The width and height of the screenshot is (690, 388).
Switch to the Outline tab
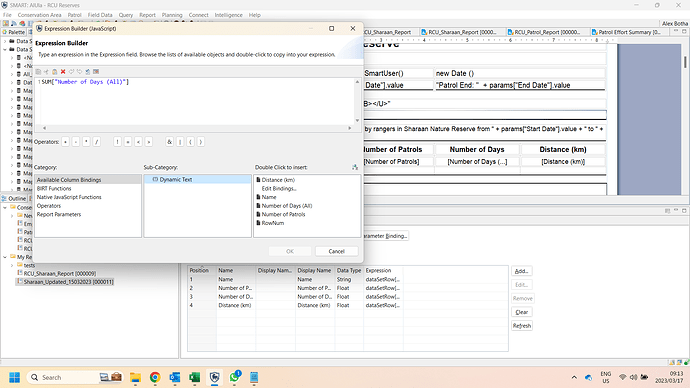(14, 198)
